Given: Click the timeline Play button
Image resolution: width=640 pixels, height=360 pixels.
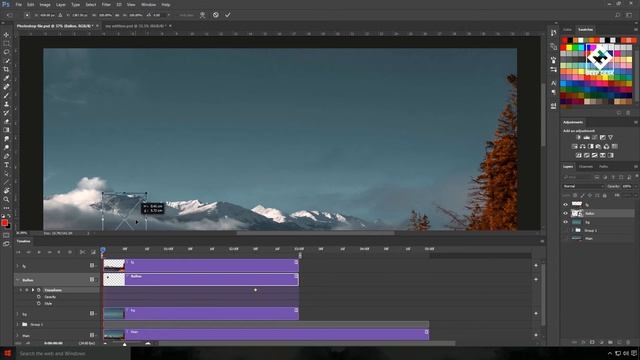Looking at the screenshot, I should [39, 252].
